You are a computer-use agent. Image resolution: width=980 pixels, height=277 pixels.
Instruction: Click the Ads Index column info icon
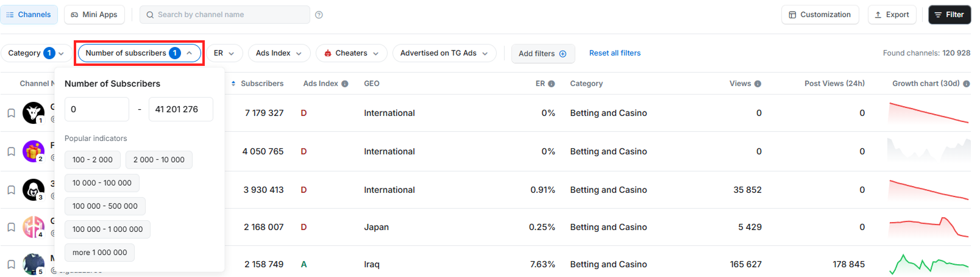click(x=345, y=84)
